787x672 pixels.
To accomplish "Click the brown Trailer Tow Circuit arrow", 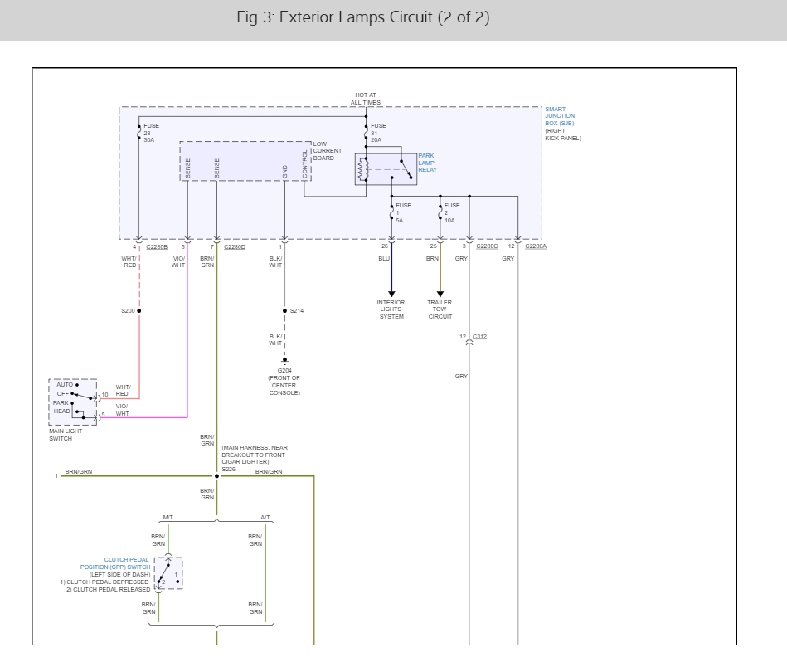I will tap(440, 294).
